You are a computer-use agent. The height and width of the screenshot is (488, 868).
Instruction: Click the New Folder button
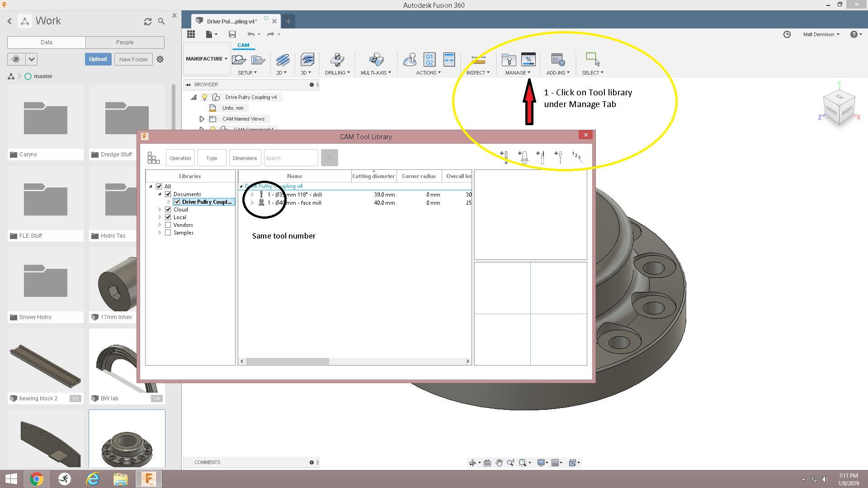tap(133, 59)
